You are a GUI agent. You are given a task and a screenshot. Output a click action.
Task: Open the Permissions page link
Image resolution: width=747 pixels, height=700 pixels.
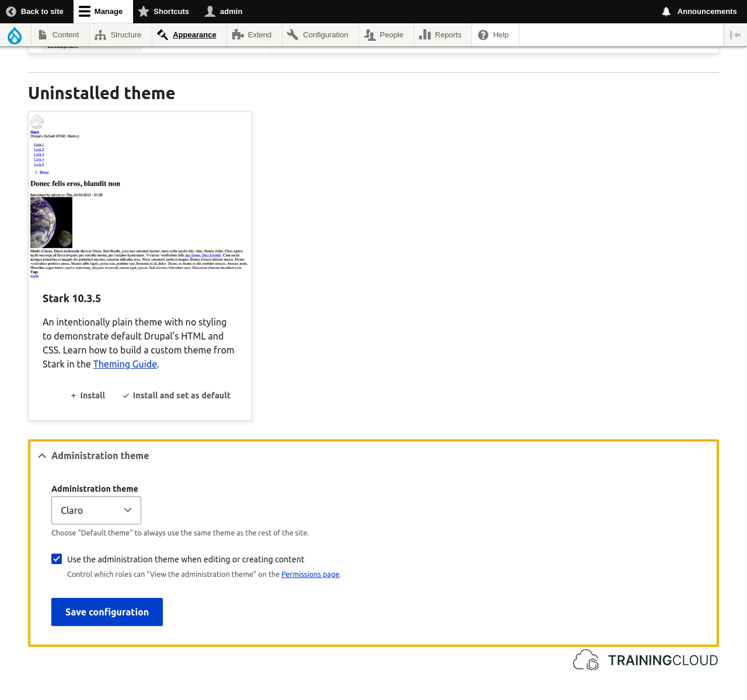tap(310, 575)
